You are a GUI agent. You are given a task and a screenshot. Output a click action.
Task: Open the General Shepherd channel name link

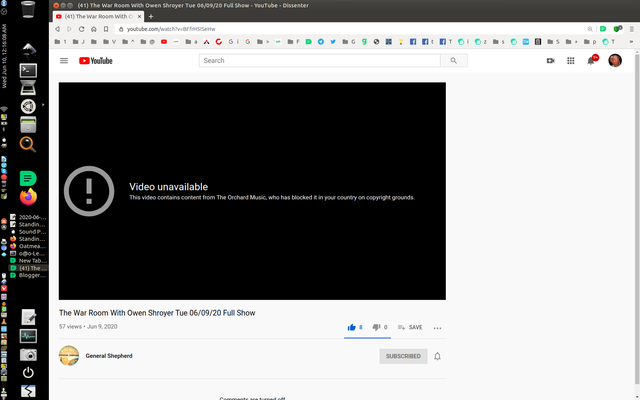click(x=109, y=356)
